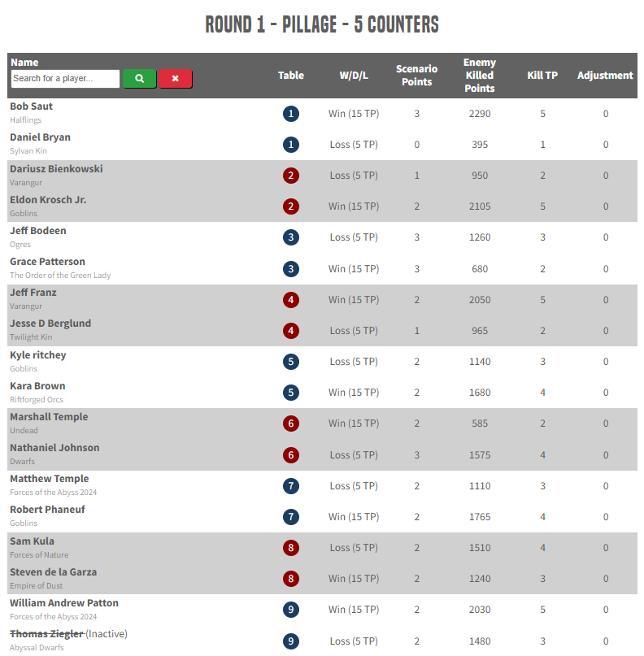
Task: Open player Grace Patterson
Action: click(47, 262)
